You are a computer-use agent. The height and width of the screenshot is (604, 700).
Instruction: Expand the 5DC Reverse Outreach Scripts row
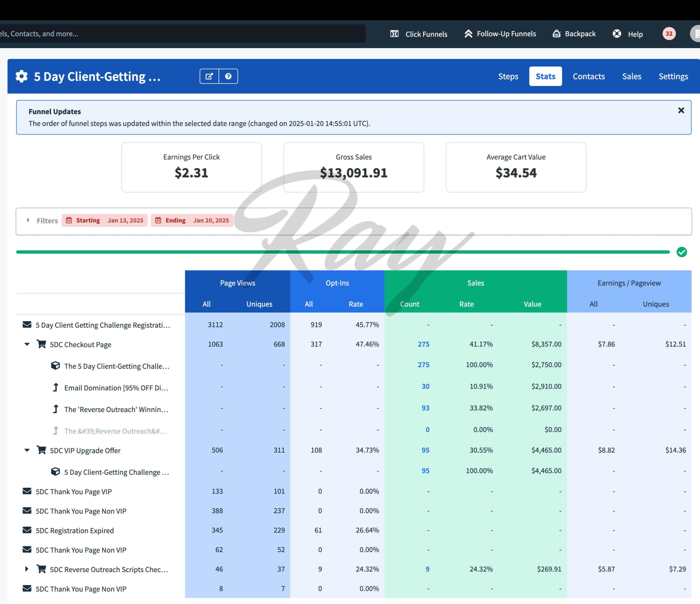[x=27, y=569]
